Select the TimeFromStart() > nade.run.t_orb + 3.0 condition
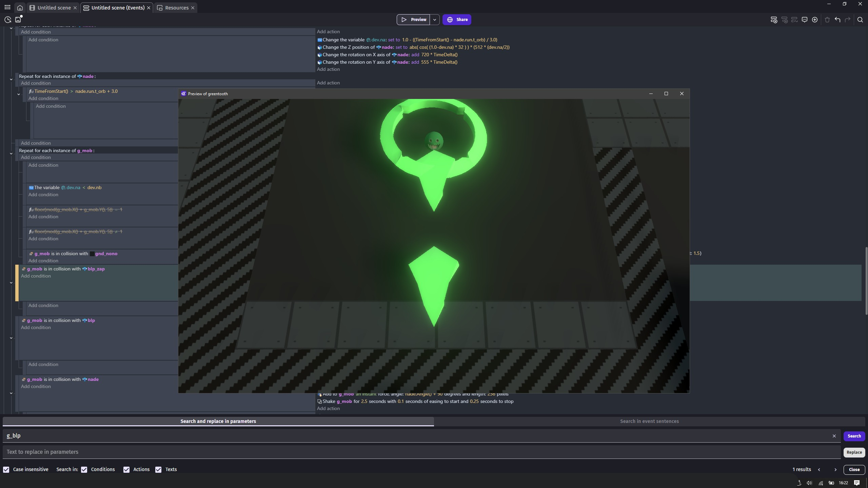The width and height of the screenshot is (868, 488). pyautogui.click(x=73, y=91)
